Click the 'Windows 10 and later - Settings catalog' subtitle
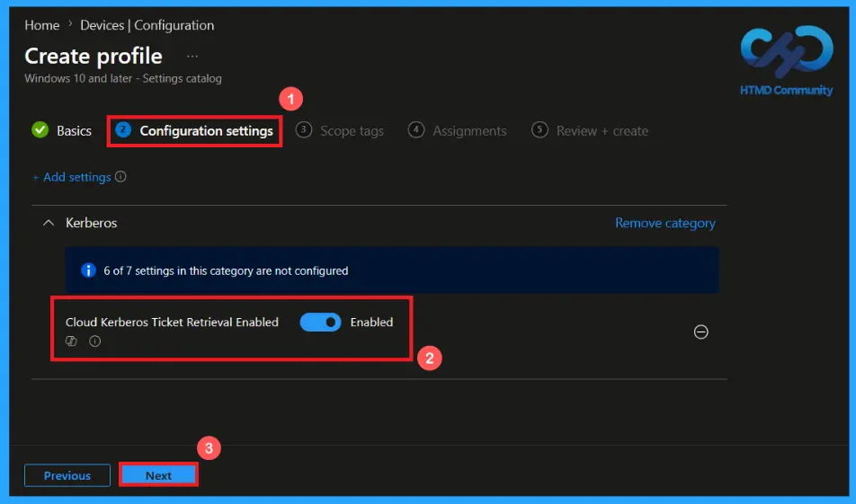The image size is (856, 504). tap(123, 78)
